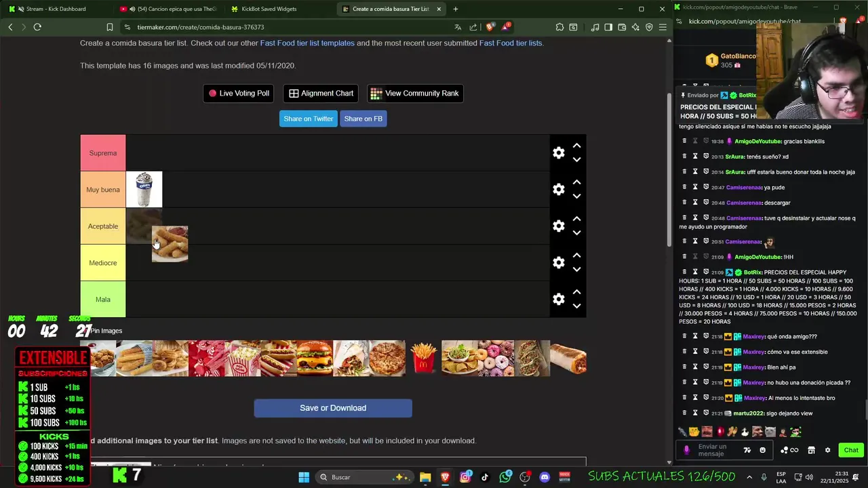Open emoji picker in Kick chat
868x488 pixels.
pos(762,450)
